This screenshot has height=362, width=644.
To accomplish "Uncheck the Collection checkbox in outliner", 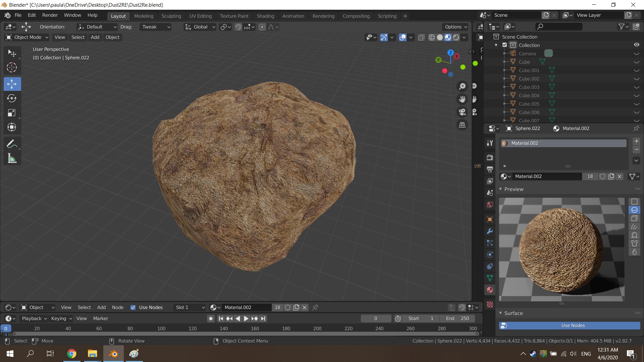I will tap(504, 45).
